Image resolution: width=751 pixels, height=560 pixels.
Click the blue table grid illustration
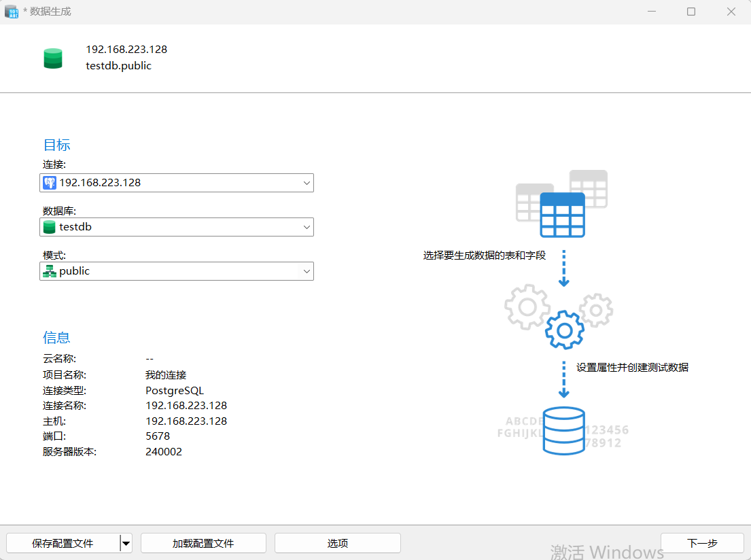562,214
